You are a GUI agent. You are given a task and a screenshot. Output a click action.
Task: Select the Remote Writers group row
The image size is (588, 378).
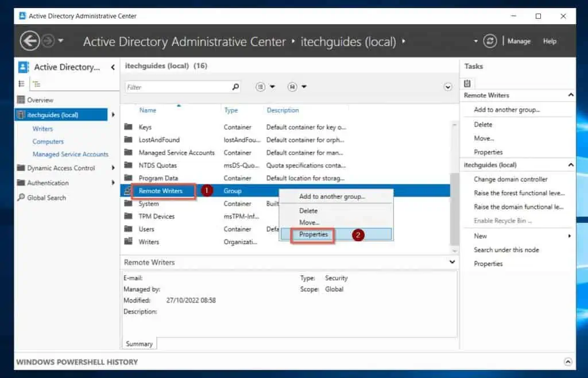(285, 191)
